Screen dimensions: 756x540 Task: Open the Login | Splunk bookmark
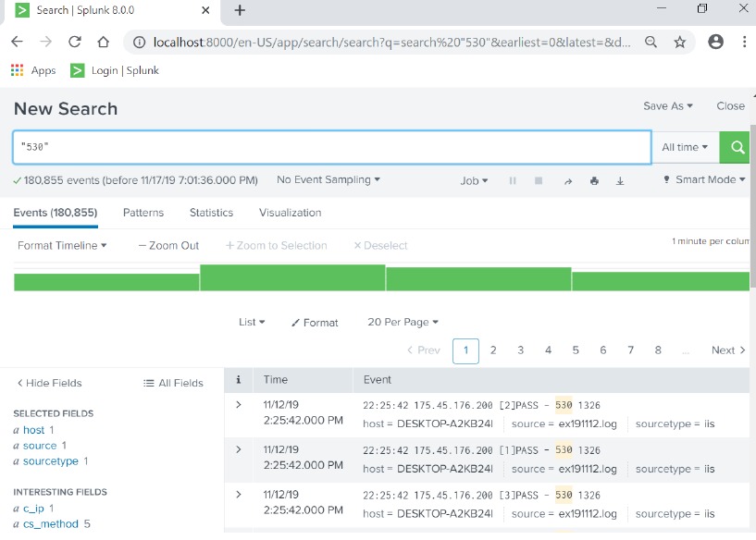(x=115, y=70)
